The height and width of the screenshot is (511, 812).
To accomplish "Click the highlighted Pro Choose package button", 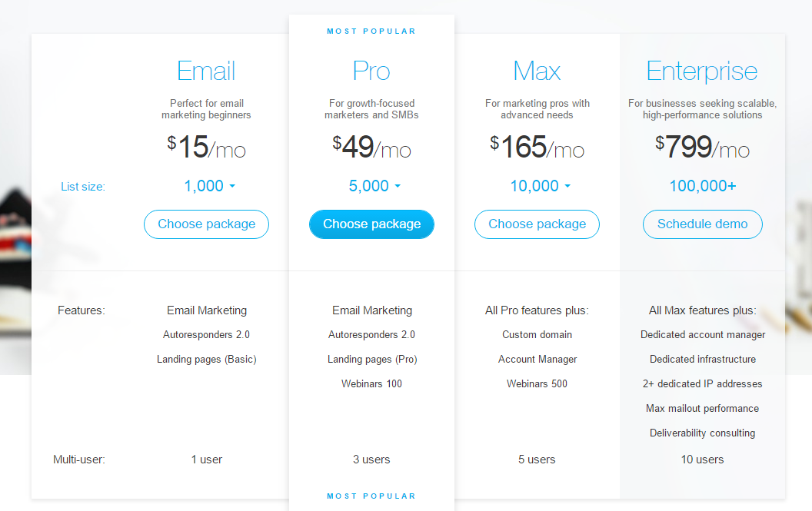I will (371, 224).
